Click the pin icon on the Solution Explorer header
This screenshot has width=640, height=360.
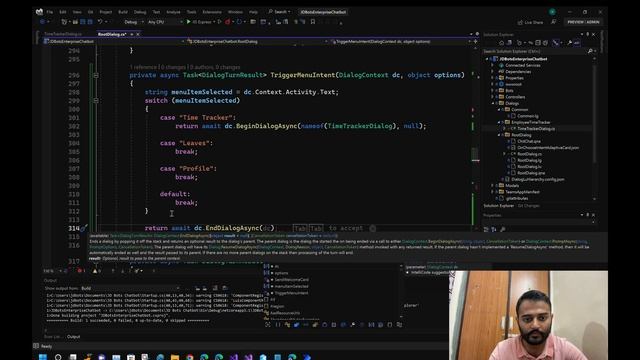[588, 34]
